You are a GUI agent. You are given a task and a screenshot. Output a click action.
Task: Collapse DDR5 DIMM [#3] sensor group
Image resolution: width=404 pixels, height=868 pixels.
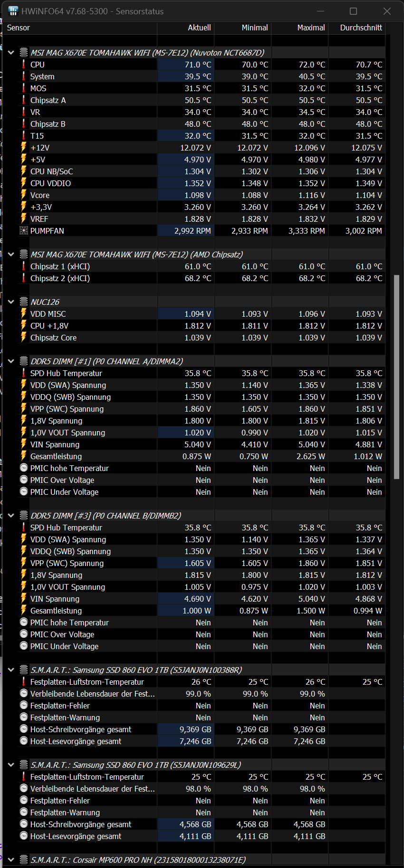(x=11, y=516)
